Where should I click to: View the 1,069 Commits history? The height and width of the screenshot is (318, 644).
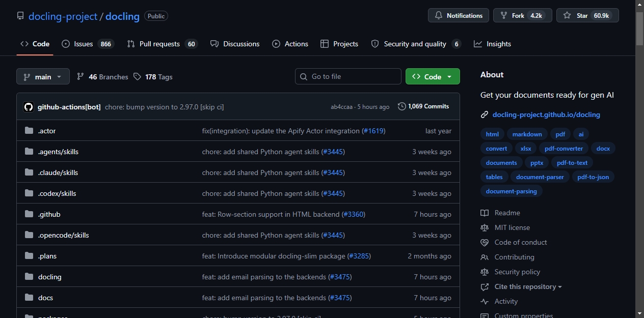[x=423, y=106]
